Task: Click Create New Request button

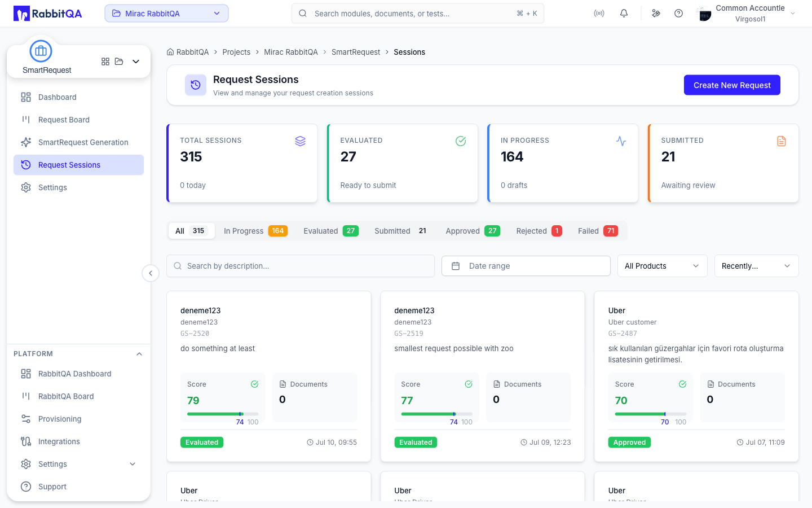Action: point(732,85)
